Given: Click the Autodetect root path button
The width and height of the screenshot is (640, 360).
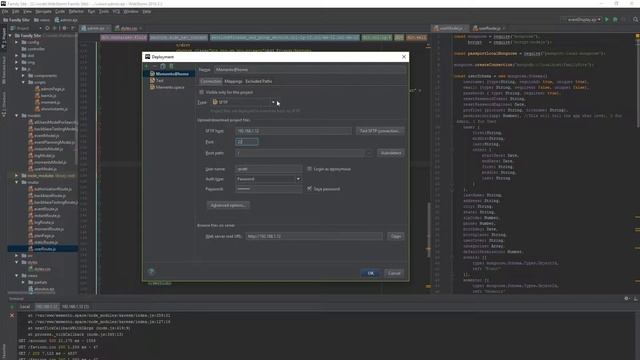Looking at the screenshot, I should [391, 153].
